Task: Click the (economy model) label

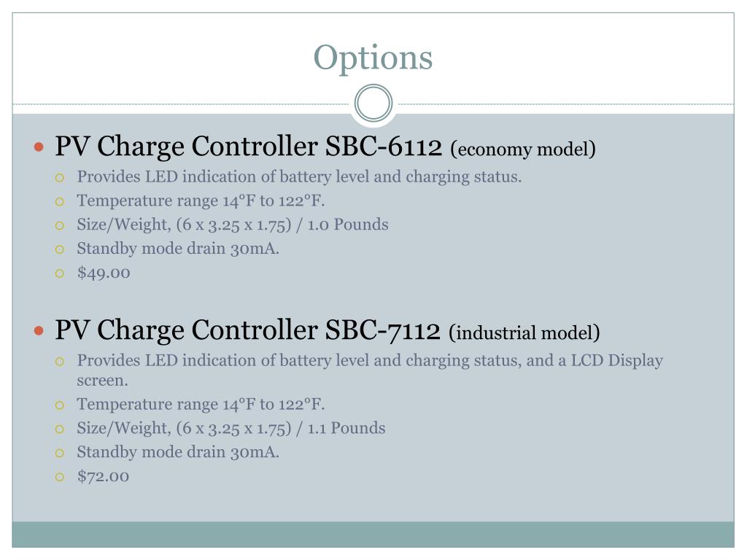Action: click(x=522, y=149)
